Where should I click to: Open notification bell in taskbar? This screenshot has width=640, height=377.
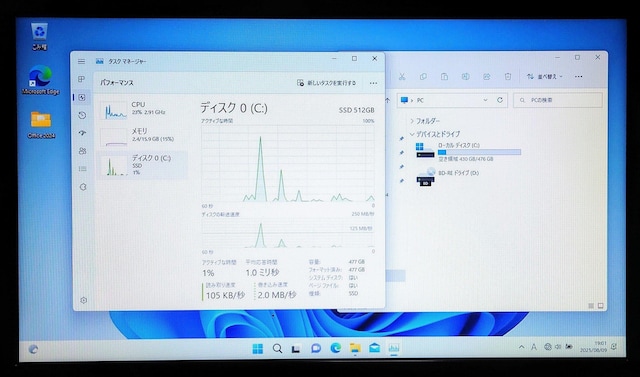pyautogui.click(x=613, y=347)
